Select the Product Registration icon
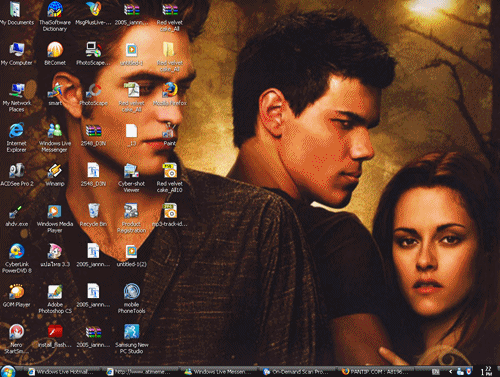The image size is (500, 377). tap(132, 218)
